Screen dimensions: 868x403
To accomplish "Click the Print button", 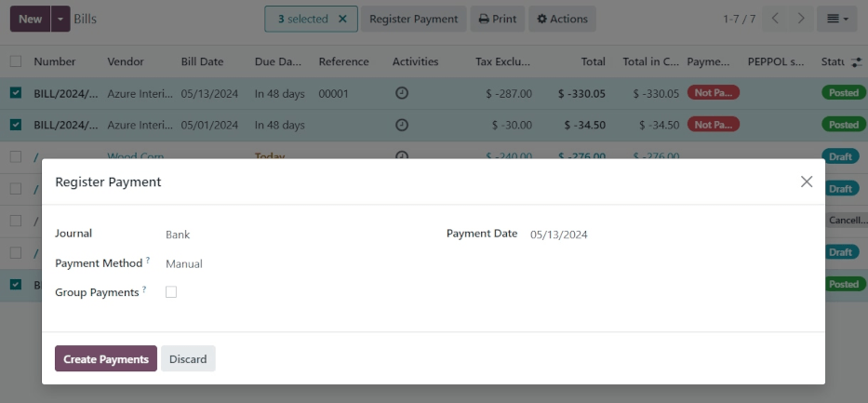I will (498, 19).
